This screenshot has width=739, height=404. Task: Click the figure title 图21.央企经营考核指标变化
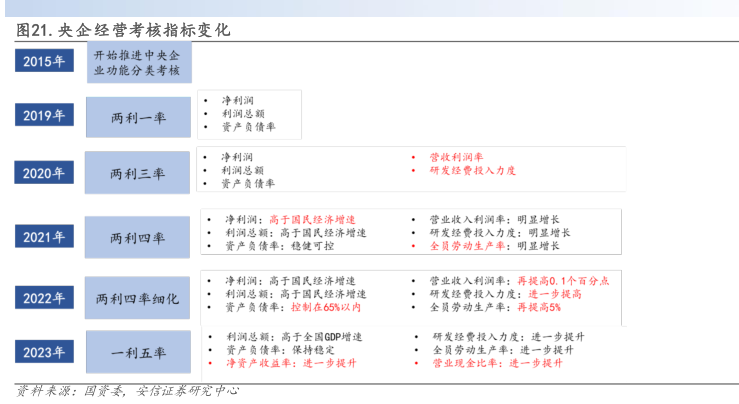[x=123, y=30]
